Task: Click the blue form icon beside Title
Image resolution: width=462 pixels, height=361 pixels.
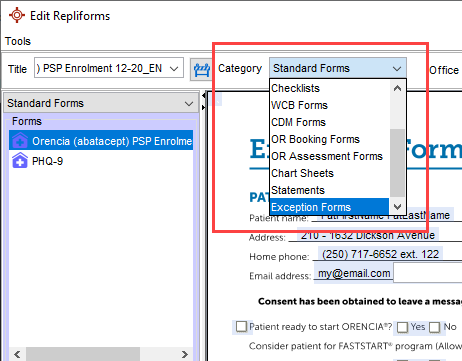Action: (202, 69)
